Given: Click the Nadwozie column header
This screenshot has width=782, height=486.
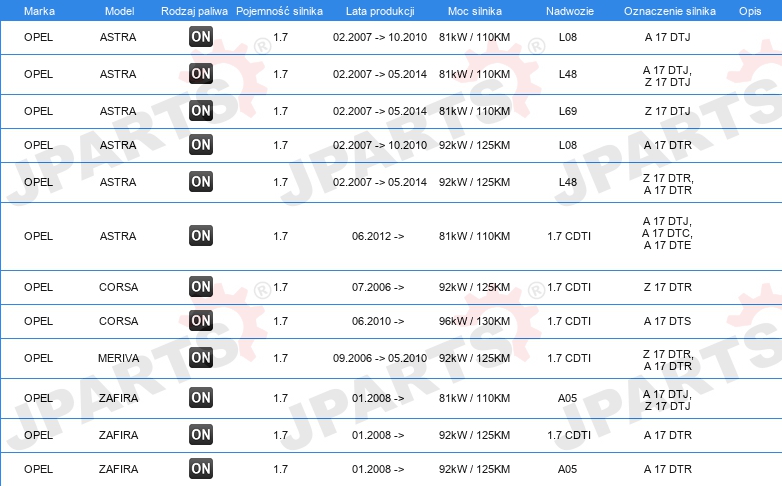Looking at the screenshot, I should tap(570, 11).
